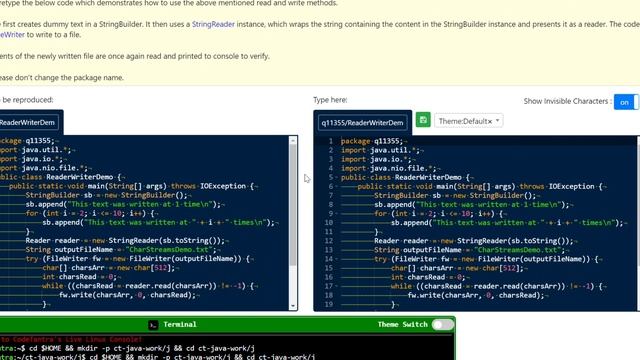This screenshot has height=360, width=640.
Task: Click line number 19 in the editor gutter
Action: tap(329, 304)
